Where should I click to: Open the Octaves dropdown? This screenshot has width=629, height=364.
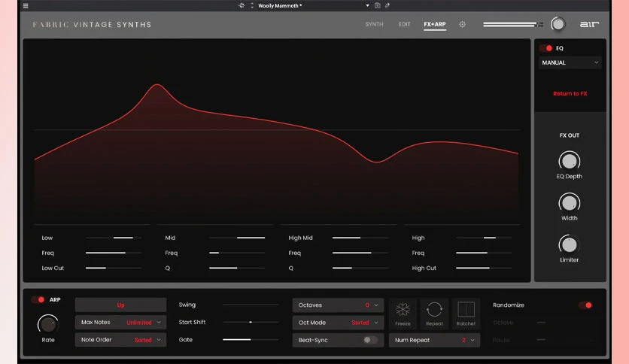click(x=338, y=305)
